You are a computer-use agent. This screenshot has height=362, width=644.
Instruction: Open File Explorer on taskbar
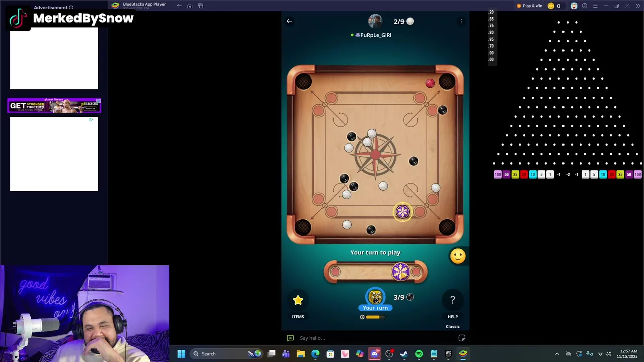click(x=300, y=354)
